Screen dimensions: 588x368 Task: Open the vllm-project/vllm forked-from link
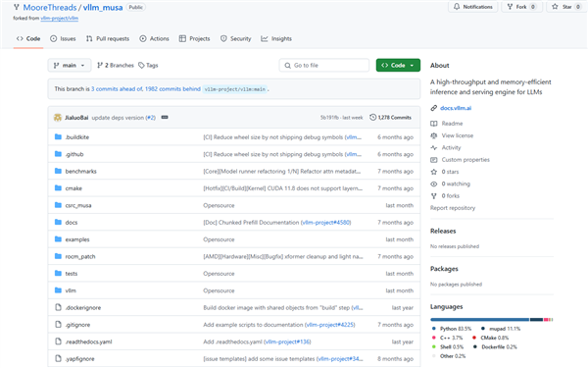click(x=60, y=18)
